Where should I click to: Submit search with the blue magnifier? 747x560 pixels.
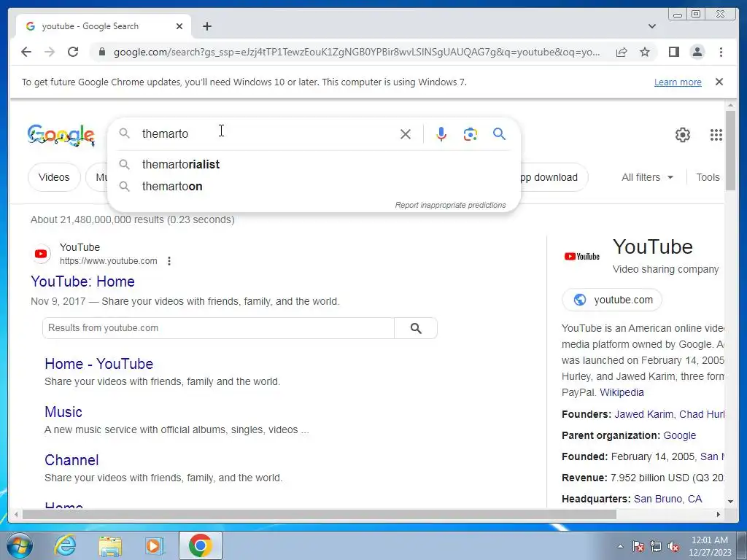[499, 134]
